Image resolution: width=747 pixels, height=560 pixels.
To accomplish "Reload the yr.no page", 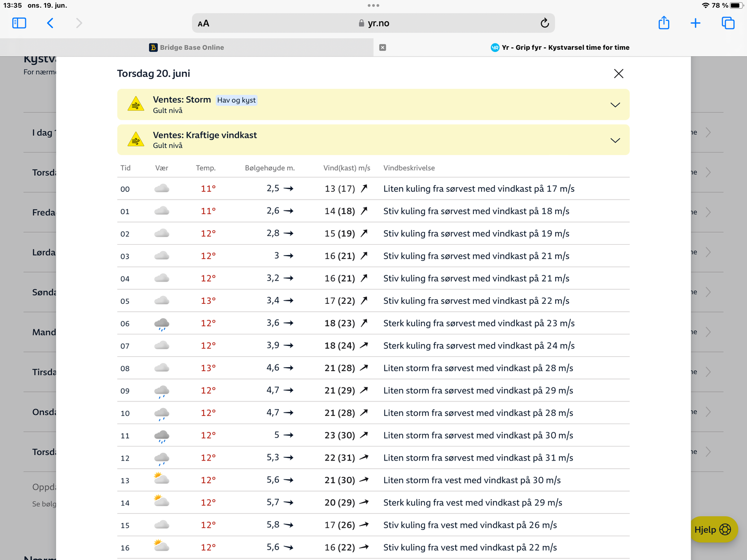I will pyautogui.click(x=544, y=23).
